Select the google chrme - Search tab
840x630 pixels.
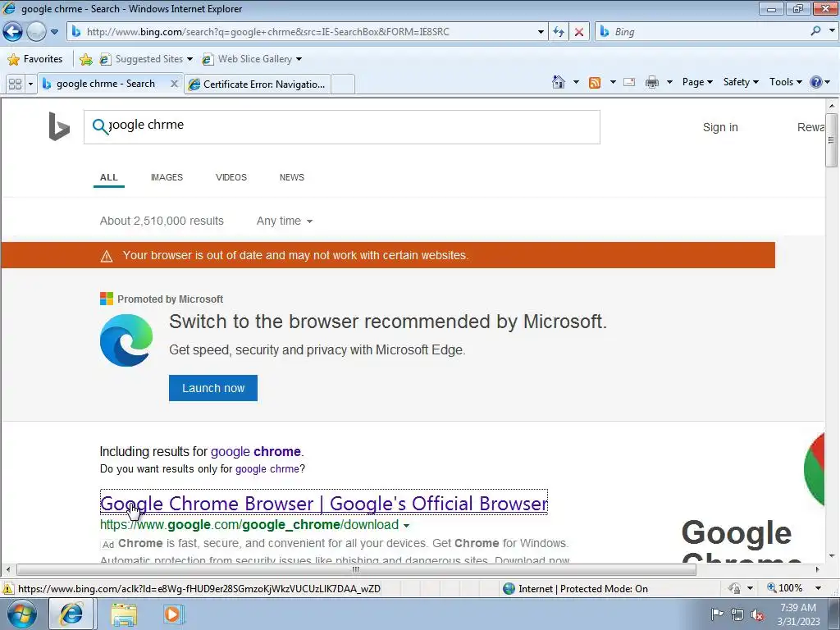105,84
